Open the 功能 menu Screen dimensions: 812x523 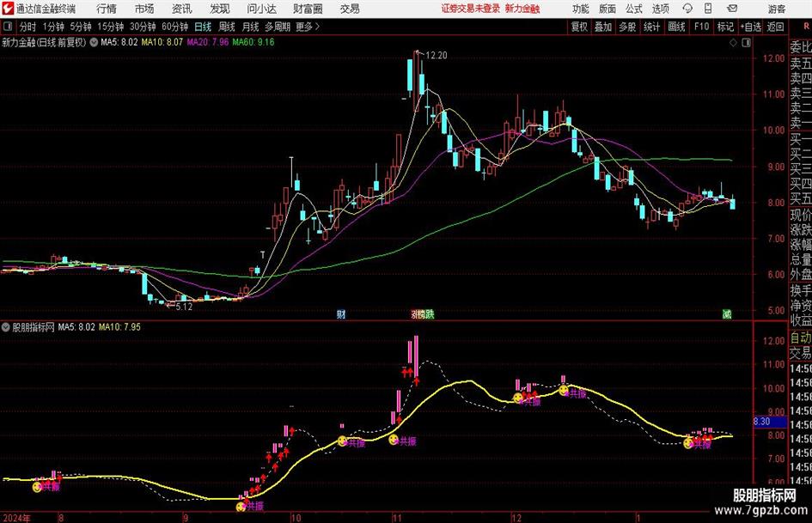(x=581, y=9)
